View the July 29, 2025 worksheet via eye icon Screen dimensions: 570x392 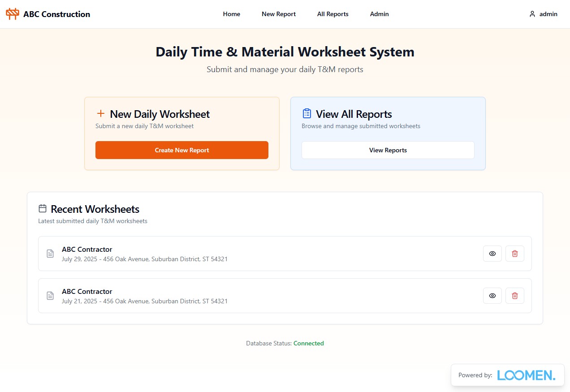(492, 254)
